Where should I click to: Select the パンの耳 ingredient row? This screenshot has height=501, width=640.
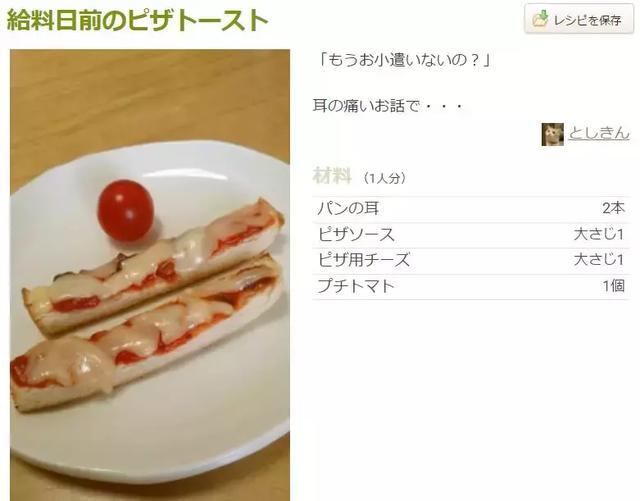point(471,209)
